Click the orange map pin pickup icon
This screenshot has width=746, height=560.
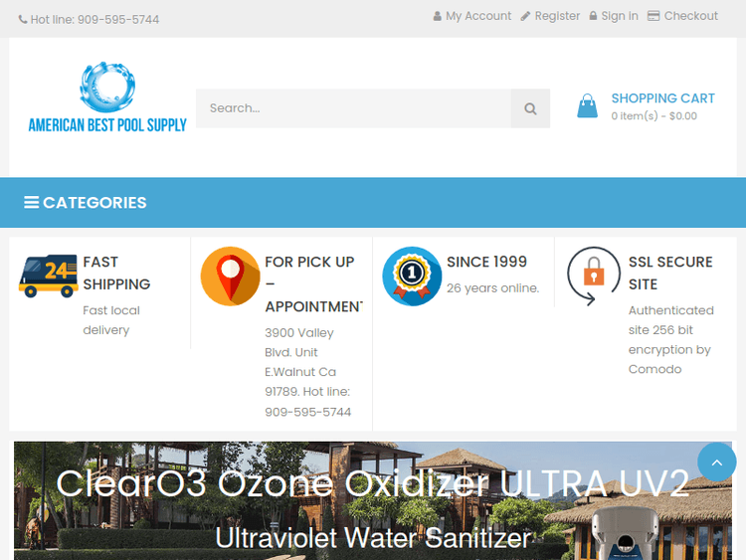(x=230, y=276)
